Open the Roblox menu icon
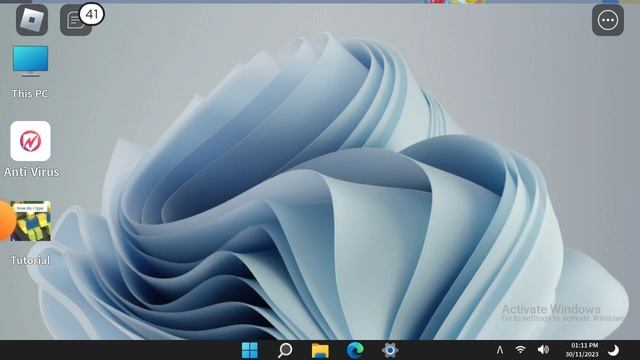Screen dimensions: 640x360 click(x=32, y=20)
